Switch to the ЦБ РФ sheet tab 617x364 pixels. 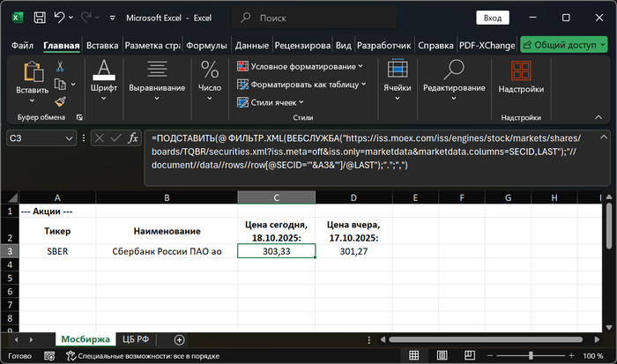tap(136, 339)
